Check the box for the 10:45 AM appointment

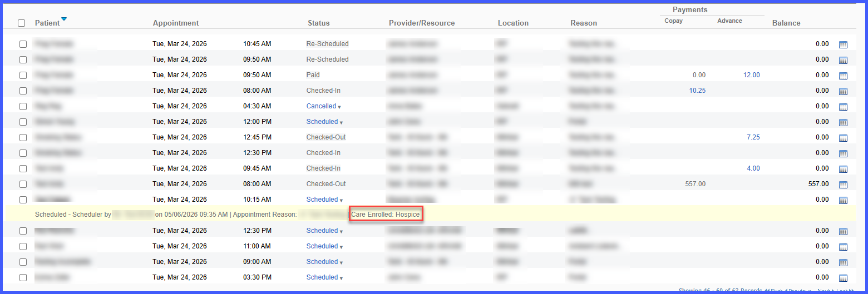coord(23,44)
